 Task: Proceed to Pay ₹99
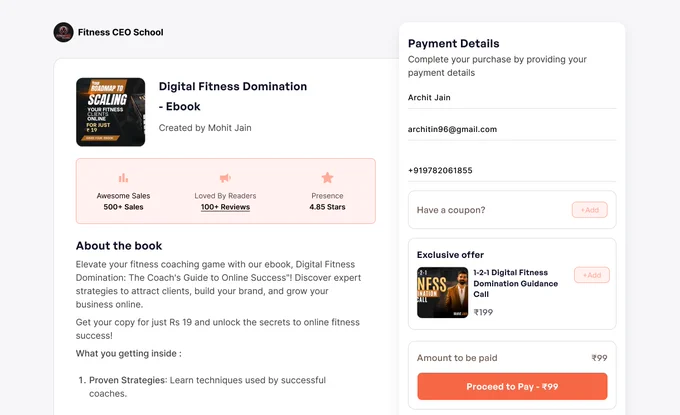click(x=512, y=386)
